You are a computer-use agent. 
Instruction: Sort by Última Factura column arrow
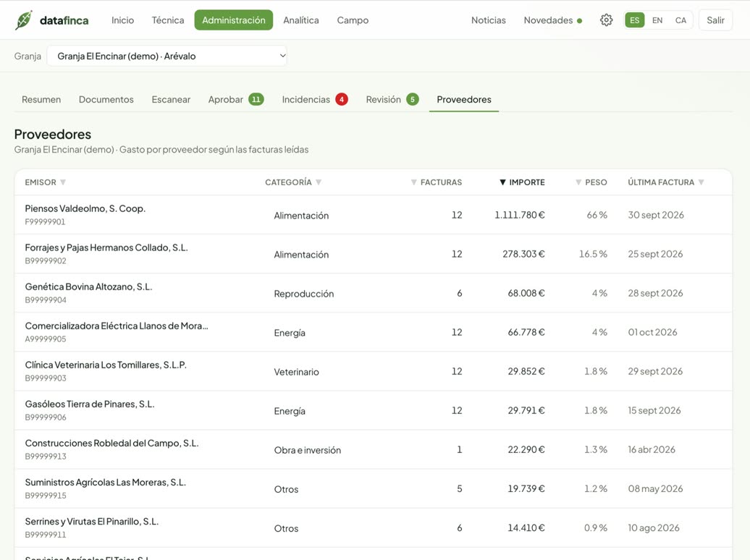tap(701, 182)
